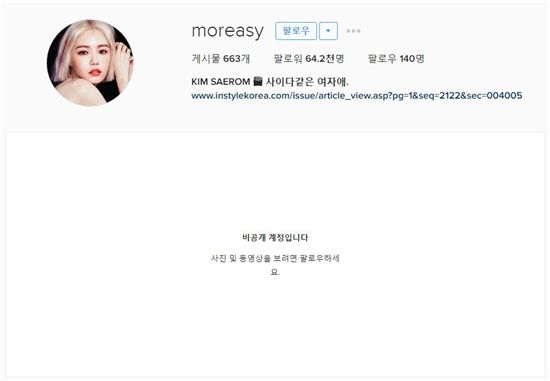Select the KIM SAEROM display name
This screenshot has height=381, width=550.
click(221, 82)
